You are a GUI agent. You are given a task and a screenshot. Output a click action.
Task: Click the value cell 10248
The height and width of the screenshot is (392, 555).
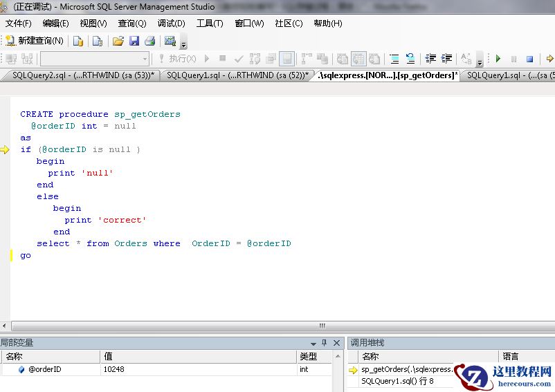198,369
